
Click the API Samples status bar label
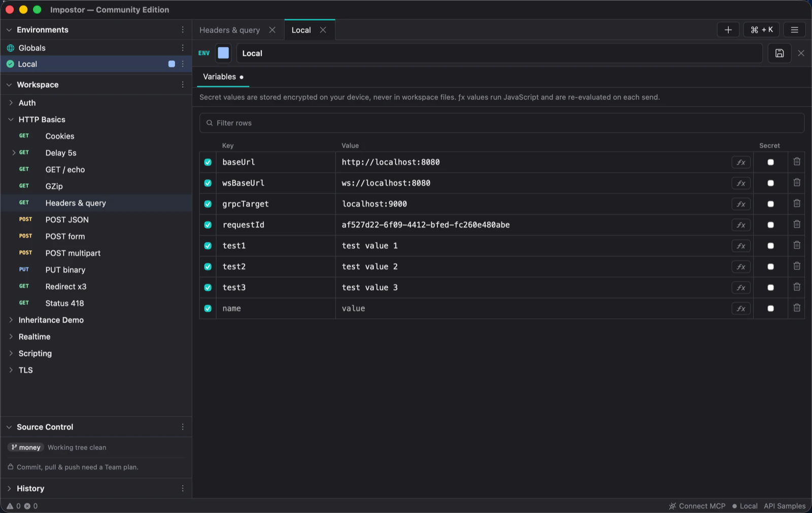click(x=785, y=506)
